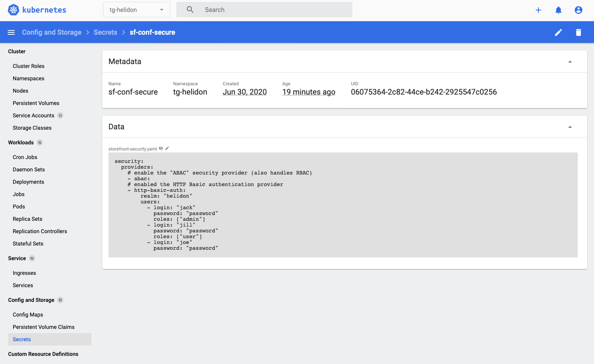Delete resource with trash icon
Screen dimensions: 594x364
tap(579, 32)
